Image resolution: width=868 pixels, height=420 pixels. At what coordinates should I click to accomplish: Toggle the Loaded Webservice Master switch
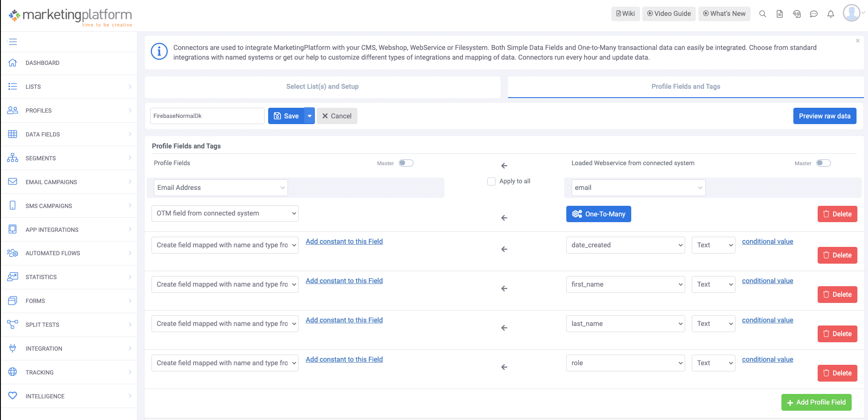(823, 163)
